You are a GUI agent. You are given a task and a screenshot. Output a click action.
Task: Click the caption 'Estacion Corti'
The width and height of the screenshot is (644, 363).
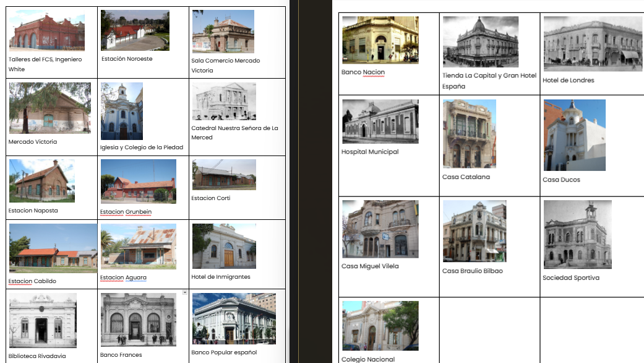coord(211,198)
